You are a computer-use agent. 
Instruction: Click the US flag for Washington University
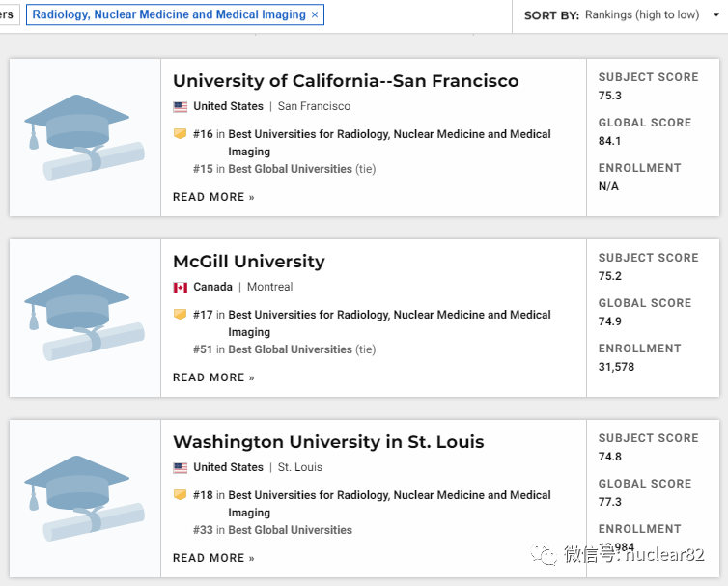pyautogui.click(x=181, y=468)
